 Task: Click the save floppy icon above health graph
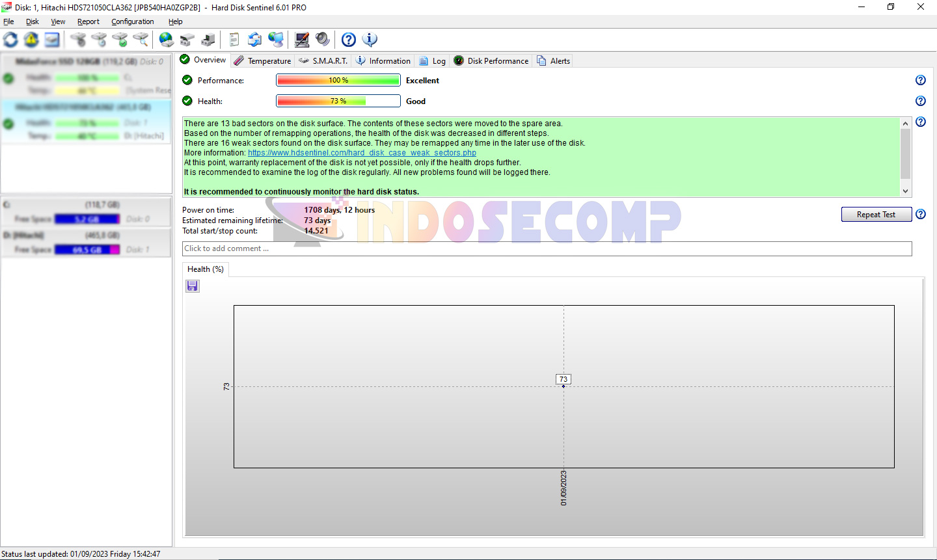click(x=193, y=286)
